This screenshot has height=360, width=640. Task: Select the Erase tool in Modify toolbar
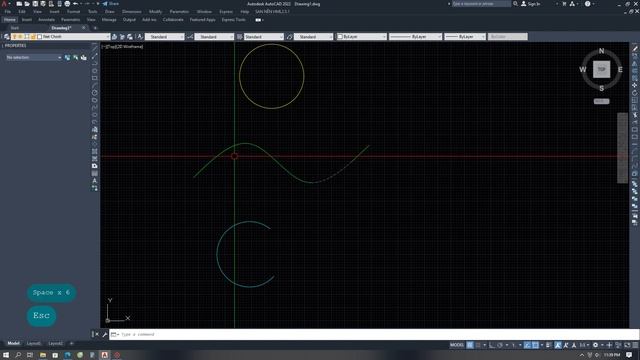[x=635, y=49]
